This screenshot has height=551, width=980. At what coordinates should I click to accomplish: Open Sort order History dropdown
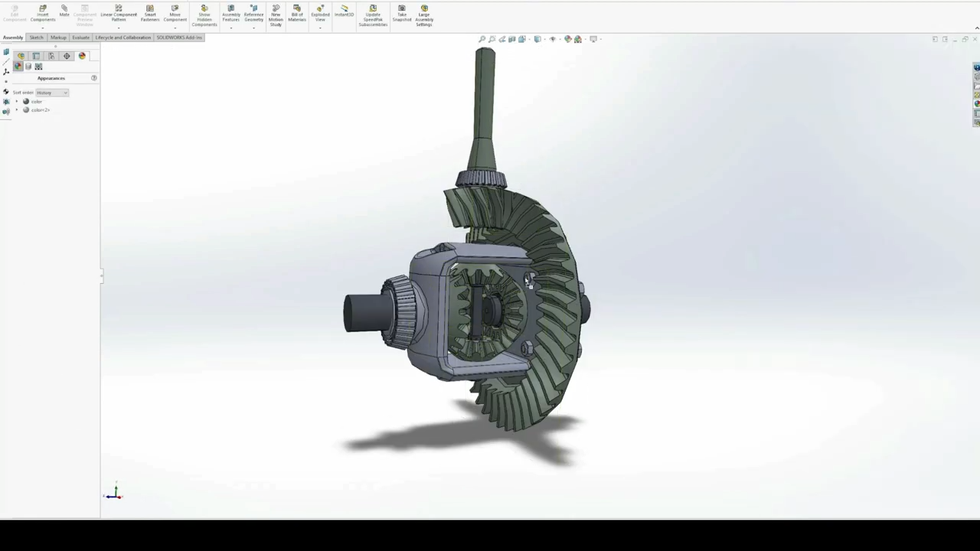point(52,93)
